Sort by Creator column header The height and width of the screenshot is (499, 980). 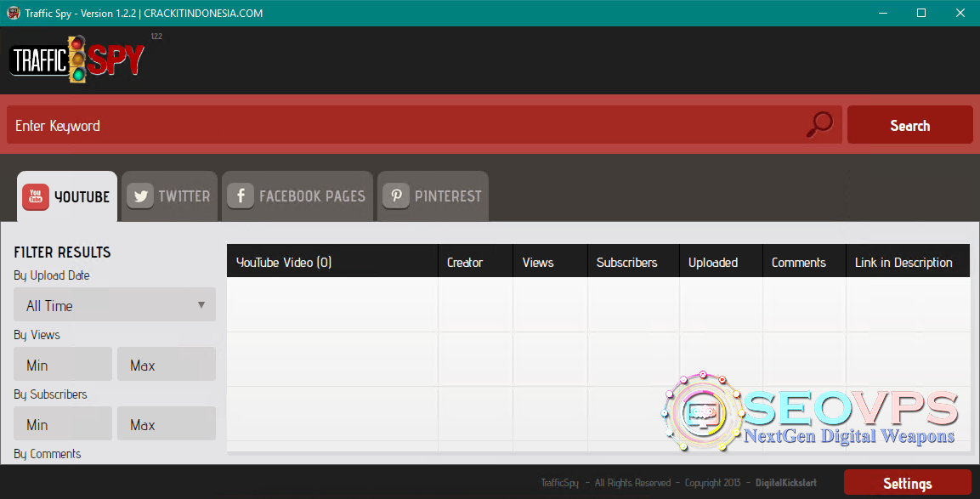(476, 261)
